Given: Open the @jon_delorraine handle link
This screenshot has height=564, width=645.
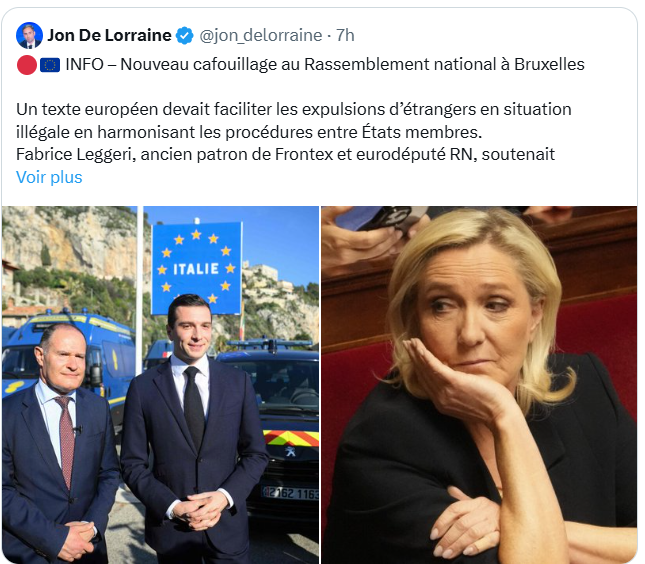Looking at the screenshot, I should pyautogui.click(x=260, y=35).
